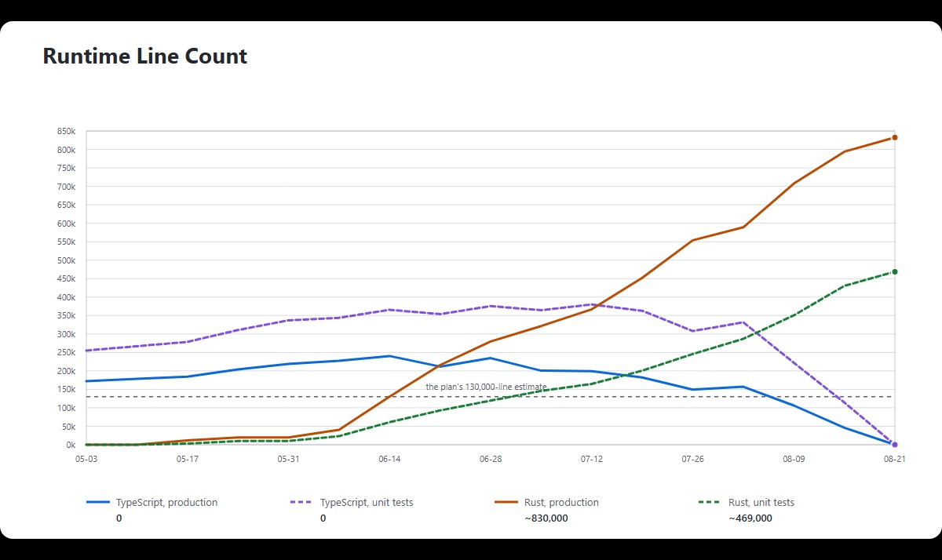Image resolution: width=942 pixels, height=560 pixels.
Task: Click the "0" value under TypeScript, production
Action: (x=119, y=518)
